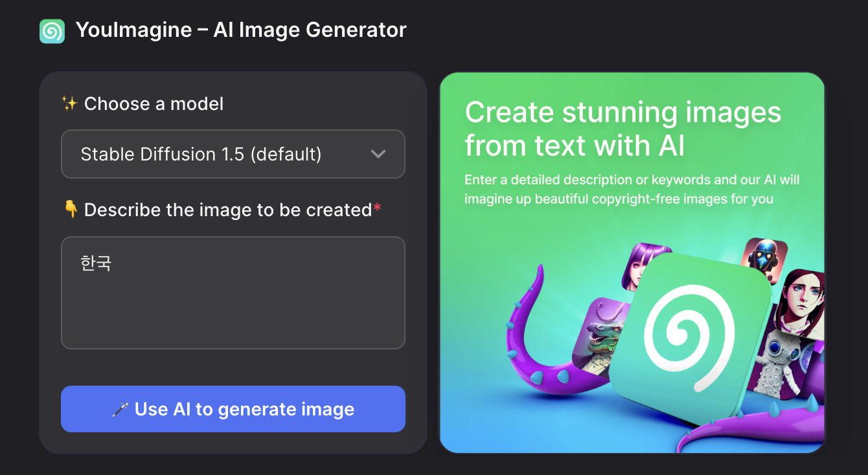Click the Create stunning images headline
This screenshot has height=475, width=868.
point(623,129)
